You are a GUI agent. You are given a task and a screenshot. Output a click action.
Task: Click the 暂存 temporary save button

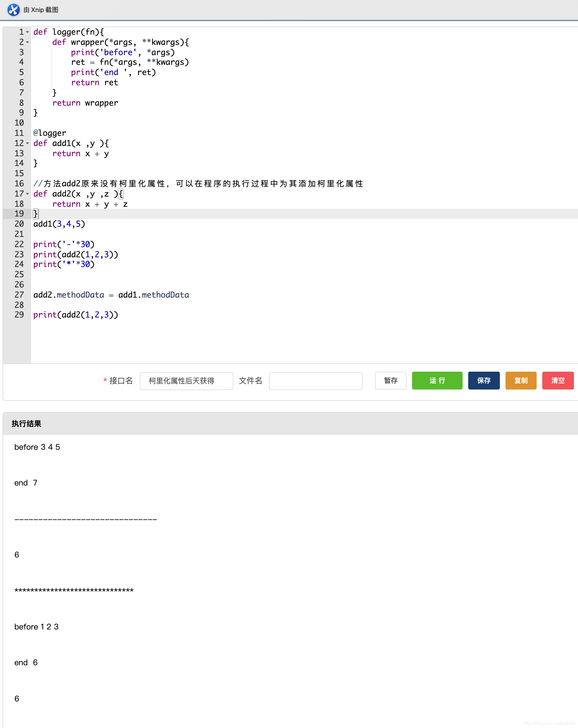click(x=391, y=381)
